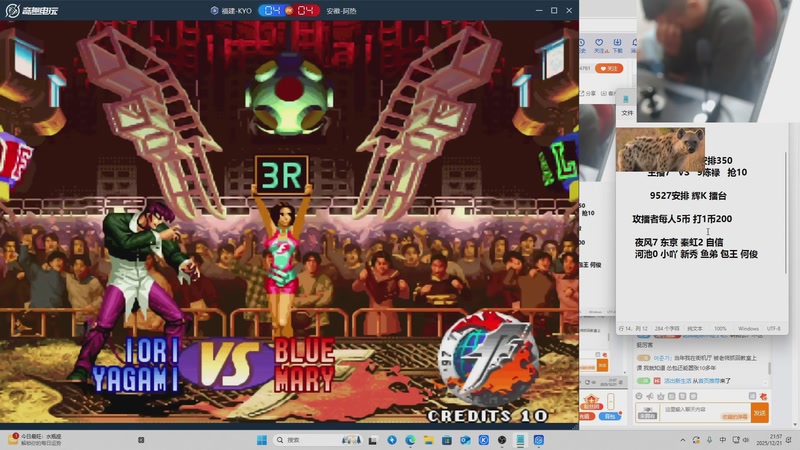Viewport: 800px width, 450px height.
Task: Open the Windows Start menu
Action: pyautogui.click(x=262, y=440)
